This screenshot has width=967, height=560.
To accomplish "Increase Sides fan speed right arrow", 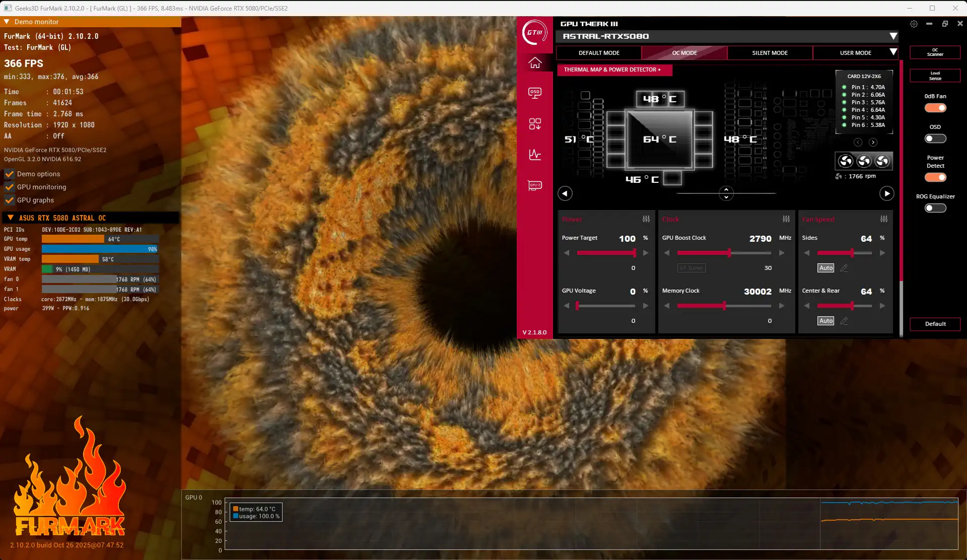I will coord(882,253).
